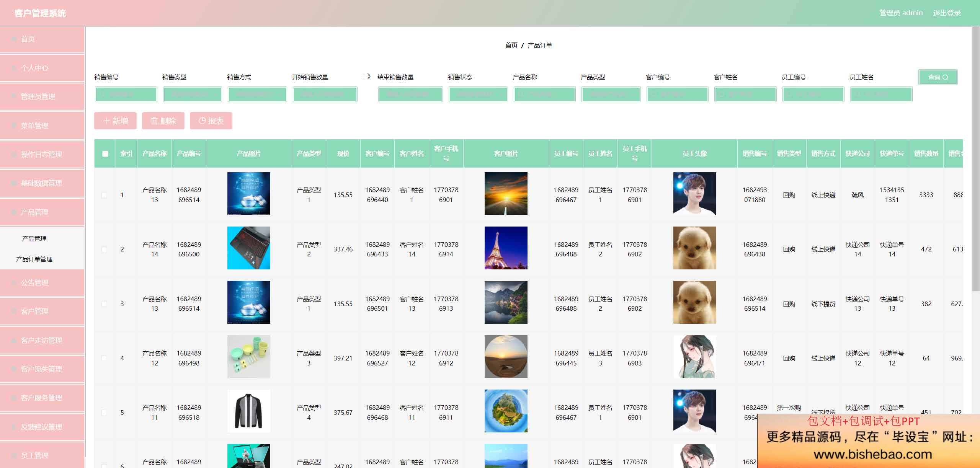Focus the 销售编号 search input
980x468 pixels.
click(x=126, y=94)
